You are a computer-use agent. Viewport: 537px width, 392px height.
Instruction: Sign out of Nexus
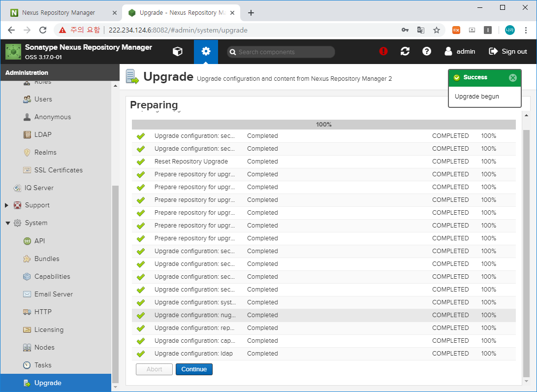508,51
